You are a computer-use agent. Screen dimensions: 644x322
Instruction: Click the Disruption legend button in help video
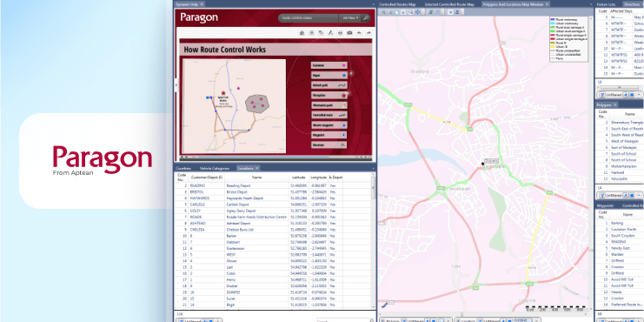329,95
